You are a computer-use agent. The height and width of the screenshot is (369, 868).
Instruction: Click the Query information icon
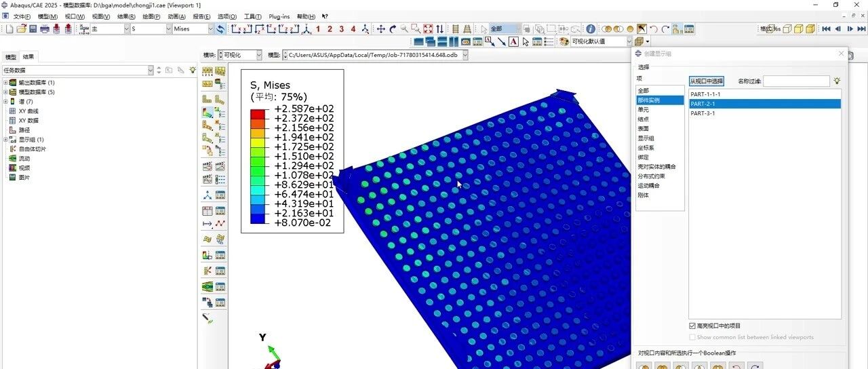(x=591, y=28)
